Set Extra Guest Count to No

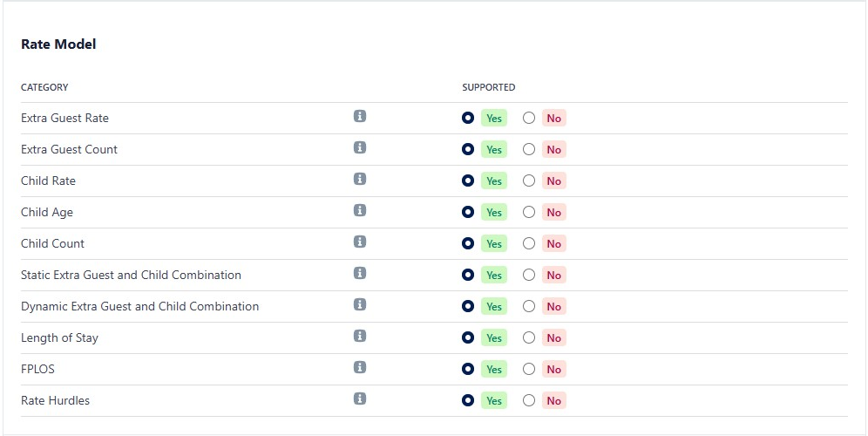(x=529, y=149)
